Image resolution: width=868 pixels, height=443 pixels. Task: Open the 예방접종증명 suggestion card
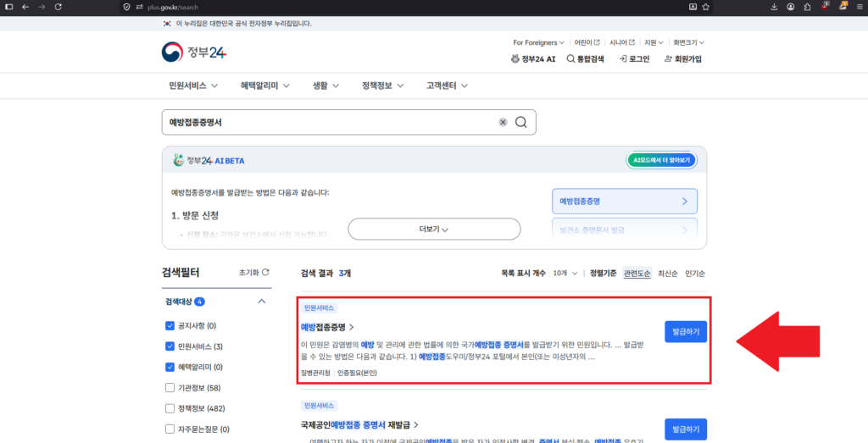point(625,202)
